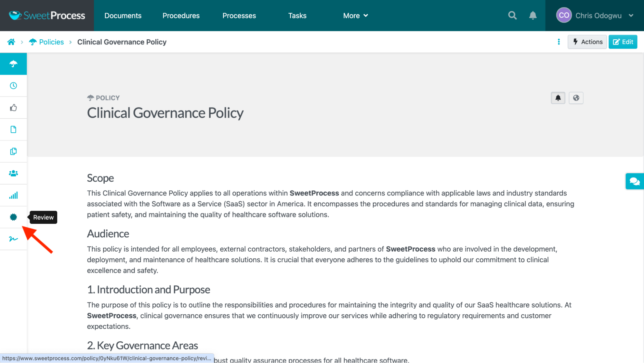Screen dimensions: 644x363
Task: Click the signature sign-off sidebar icon
Action: point(13,239)
